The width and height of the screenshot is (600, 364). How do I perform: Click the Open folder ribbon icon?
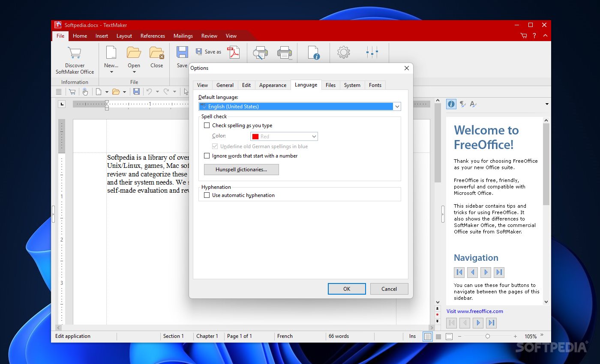tap(134, 53)
